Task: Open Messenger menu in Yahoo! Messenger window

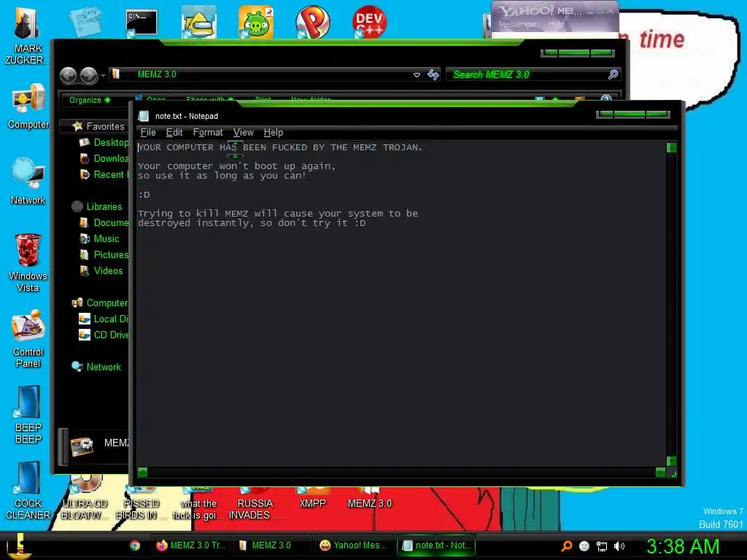Action: tap(517, 24)
